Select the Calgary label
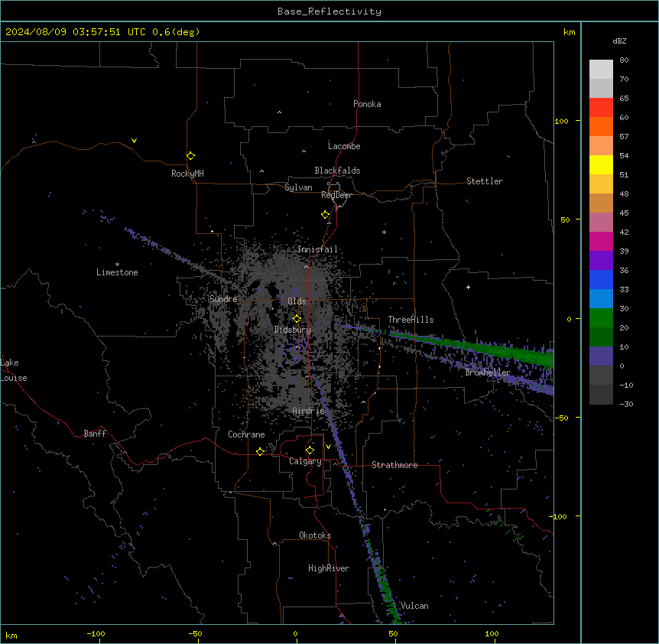This screenshot has height=644, width=659. (x=305, y=461)
